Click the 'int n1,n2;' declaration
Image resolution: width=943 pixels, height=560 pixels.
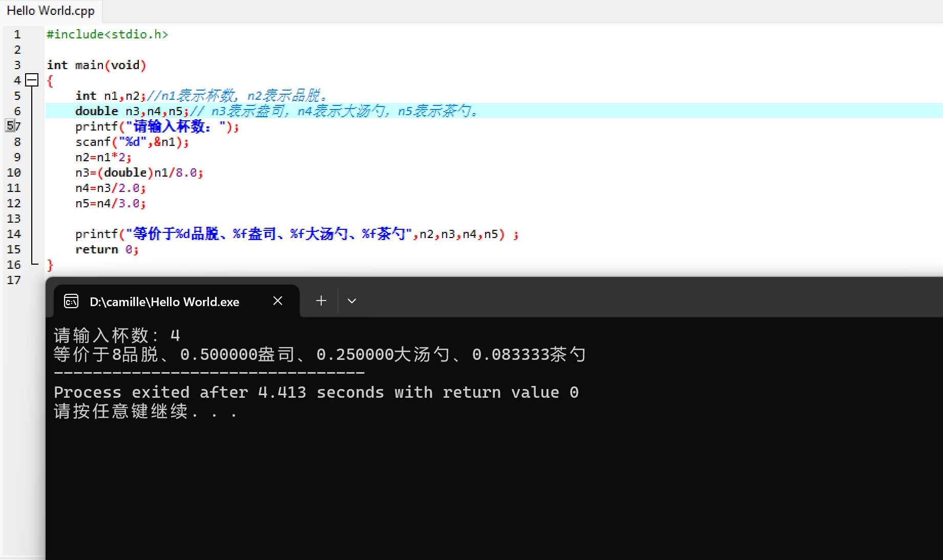pos(111,96)
